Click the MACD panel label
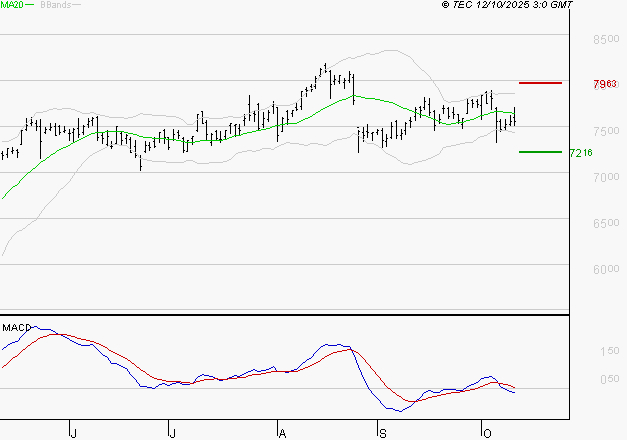This screenshot has width=627, height=440. pyautogui.click(x=16, y=328)
